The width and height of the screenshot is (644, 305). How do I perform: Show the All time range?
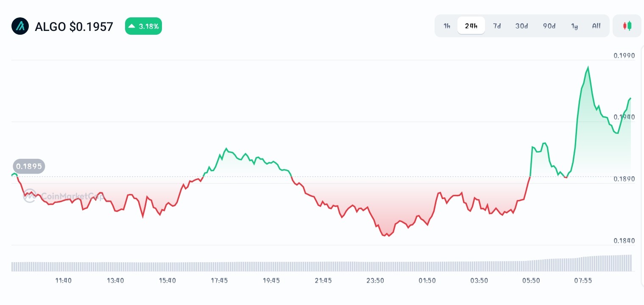click(x=596, y=26)
